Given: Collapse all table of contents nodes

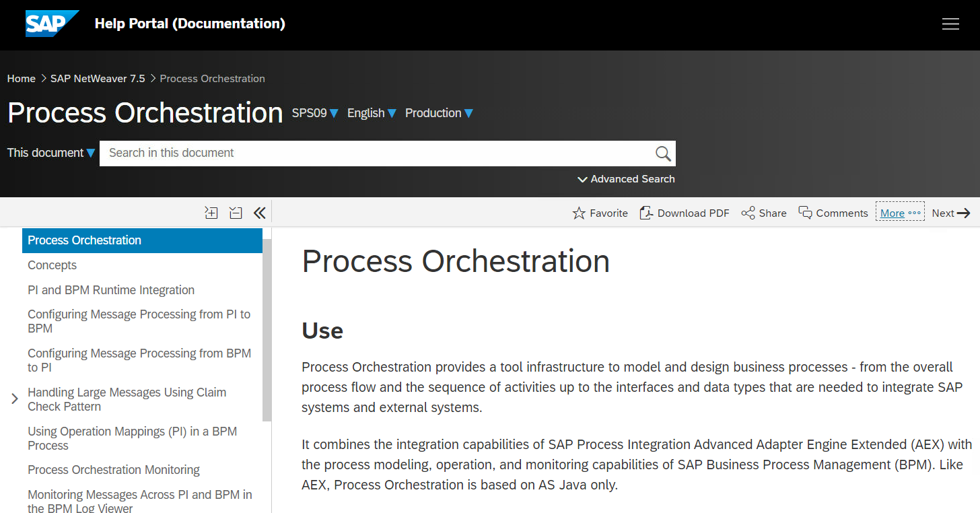Looking at the screenshot, I should (236, 213).
